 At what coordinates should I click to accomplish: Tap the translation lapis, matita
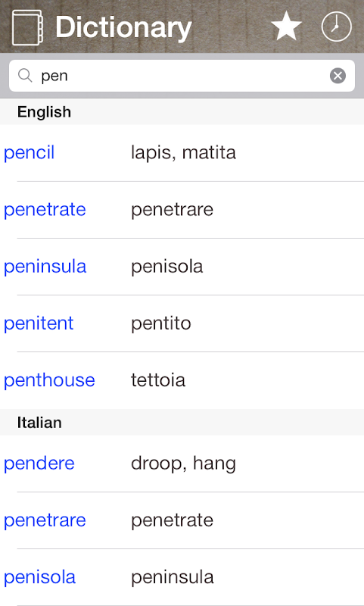[x=183, y=153]
